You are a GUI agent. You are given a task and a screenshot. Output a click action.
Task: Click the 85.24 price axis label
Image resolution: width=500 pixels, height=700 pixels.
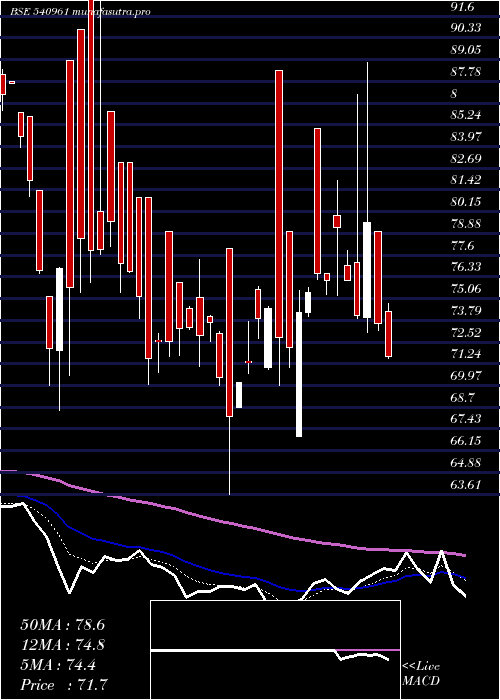pyautogui.click(x=466, y=115)
